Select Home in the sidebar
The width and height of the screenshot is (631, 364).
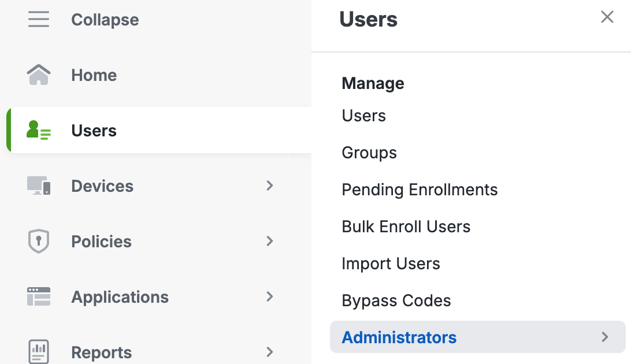pos(94,75)
